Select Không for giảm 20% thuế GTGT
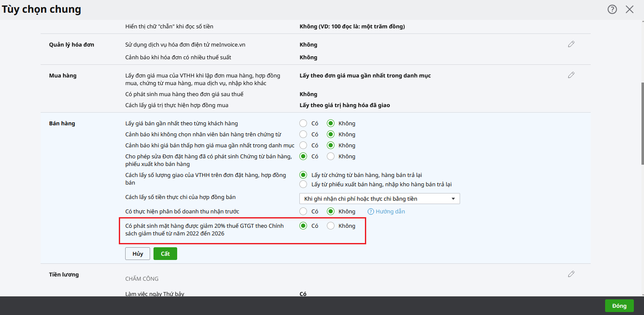This screenshot has height=315, width=644. click(331, 226)
